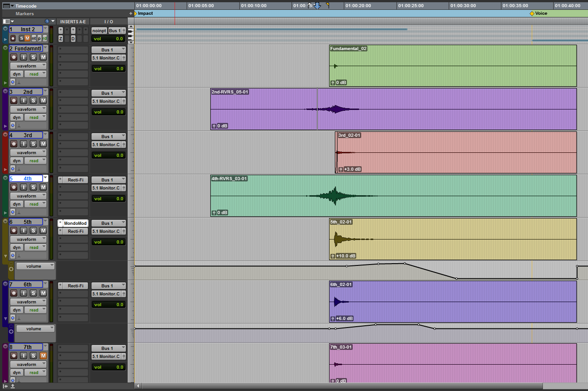Viewport: 588px width, 391px height.
Task: Click the track list column view icon
Action: click(8, 21)
